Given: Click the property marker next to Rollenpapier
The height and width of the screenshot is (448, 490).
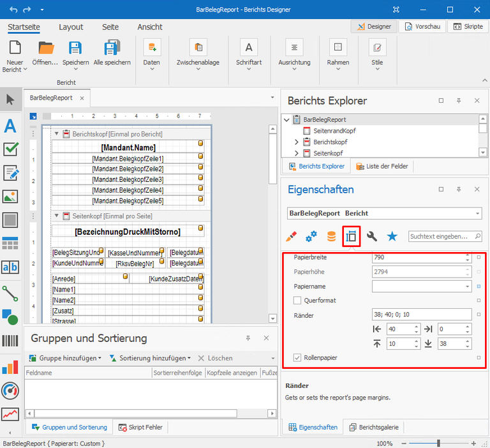Looking at the screenshot, I should pyautogui.click(x=479, y=357).
